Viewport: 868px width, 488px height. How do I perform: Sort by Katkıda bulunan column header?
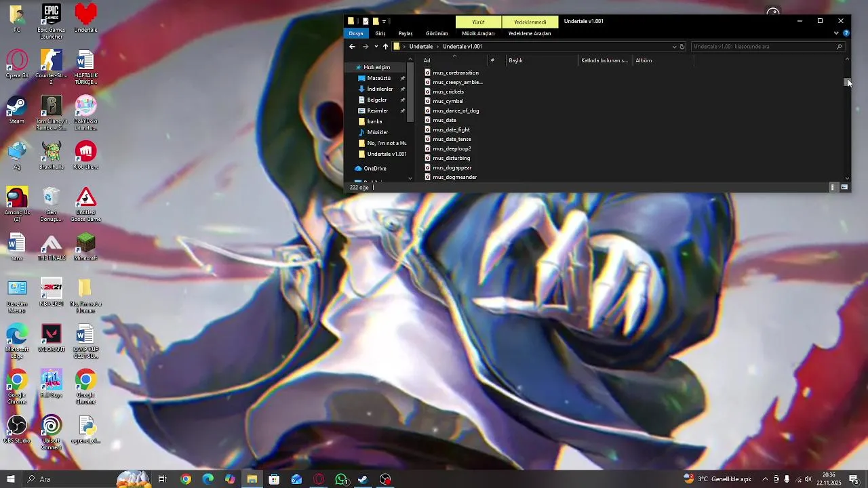[604, 60]
